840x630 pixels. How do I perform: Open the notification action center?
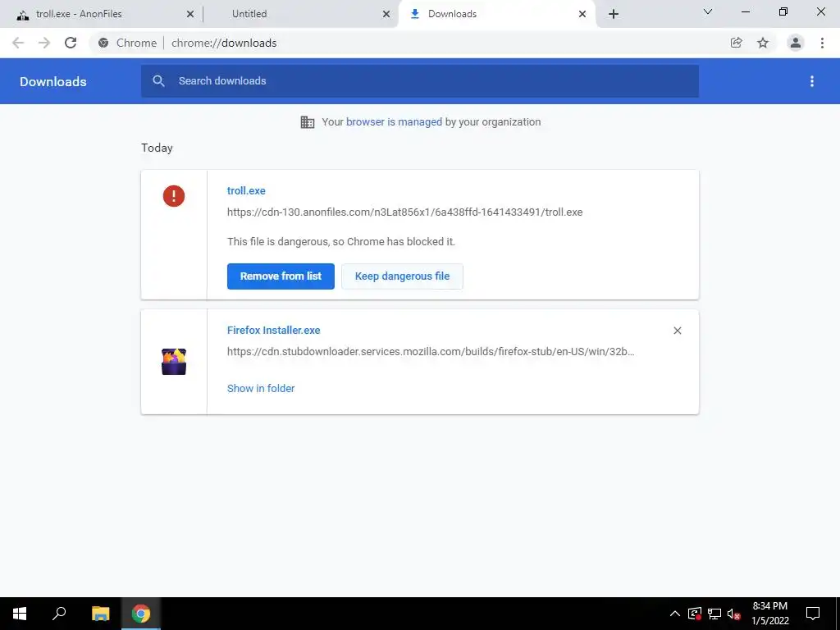[x=813, y=614]
